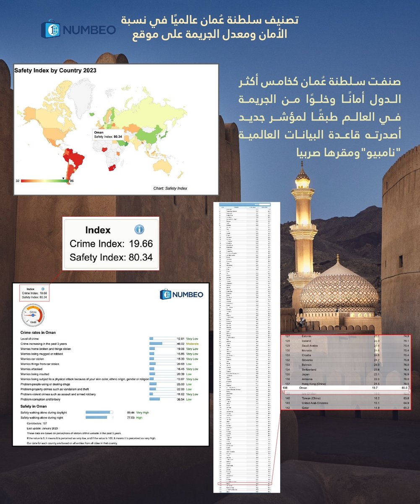420x504 pixels.
Task: Click the Iceland row in the ranking table
Action: point(347,341)
